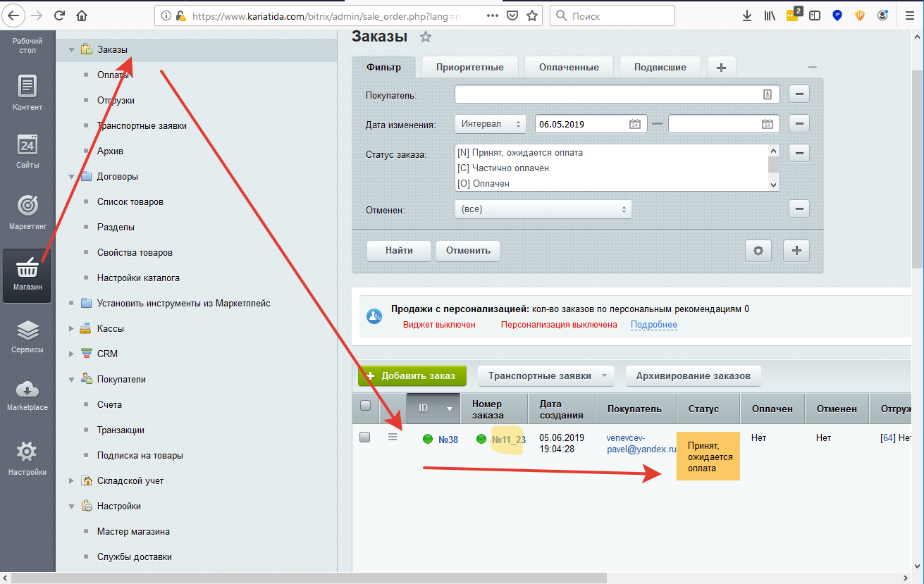The height and width of the screenshot is (584, 924).
Task: Tick the checkbox for order №38
Action: (365, 437)
